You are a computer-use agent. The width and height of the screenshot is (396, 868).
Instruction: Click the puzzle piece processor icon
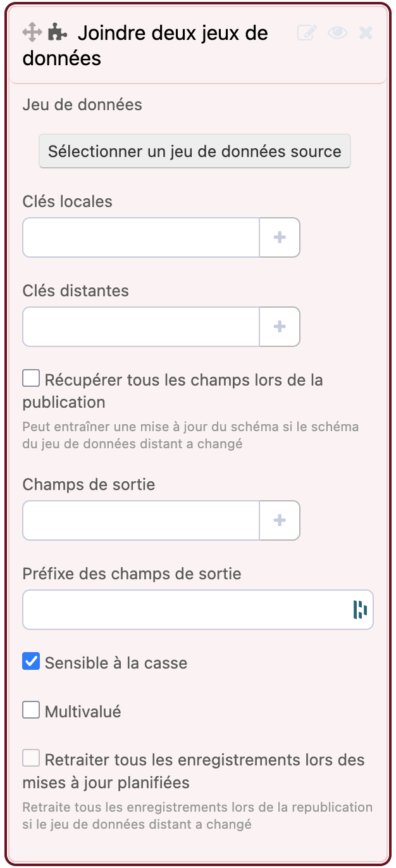pos(58,32)
